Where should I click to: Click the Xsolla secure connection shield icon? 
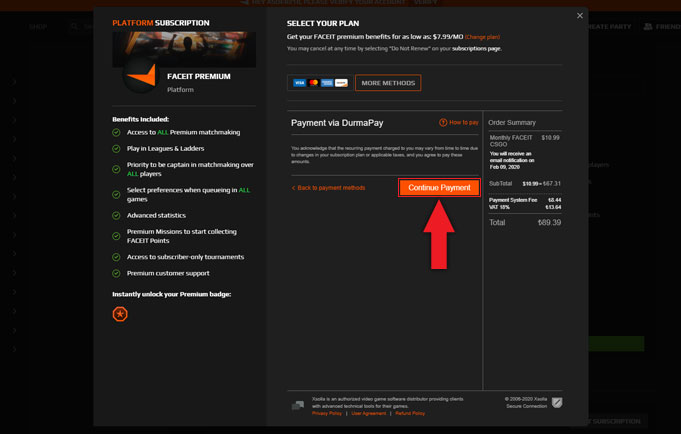click(x=557, y=403)
